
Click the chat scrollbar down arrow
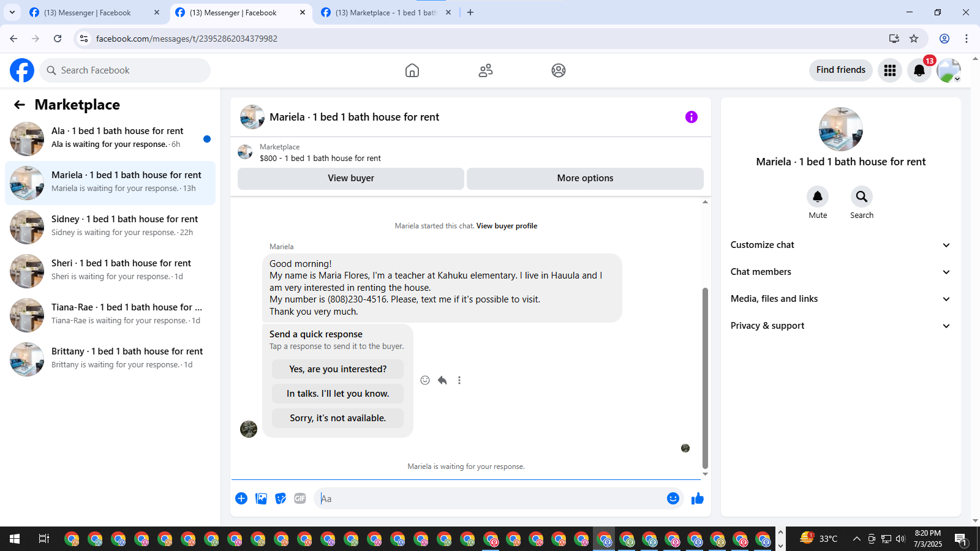[705, 474]
